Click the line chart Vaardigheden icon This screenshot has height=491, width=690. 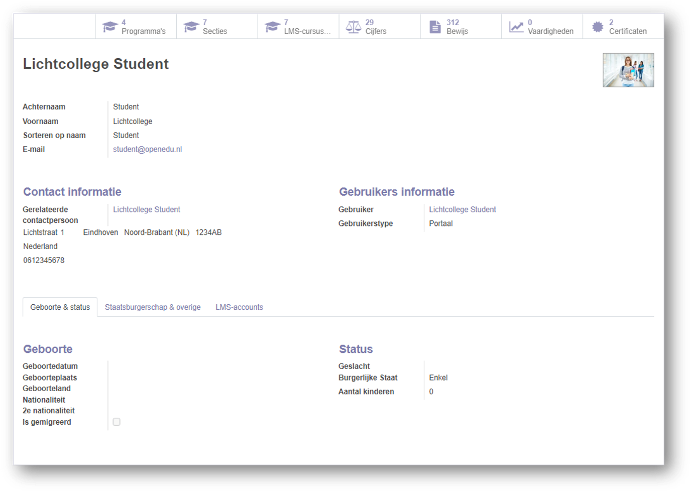516,26
